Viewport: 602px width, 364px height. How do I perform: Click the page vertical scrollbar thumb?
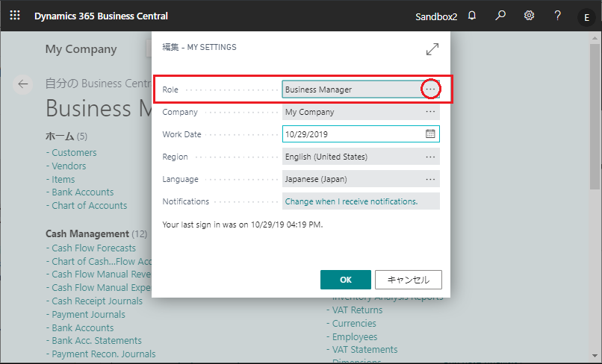pyautogui.click(x=595, y=116)
